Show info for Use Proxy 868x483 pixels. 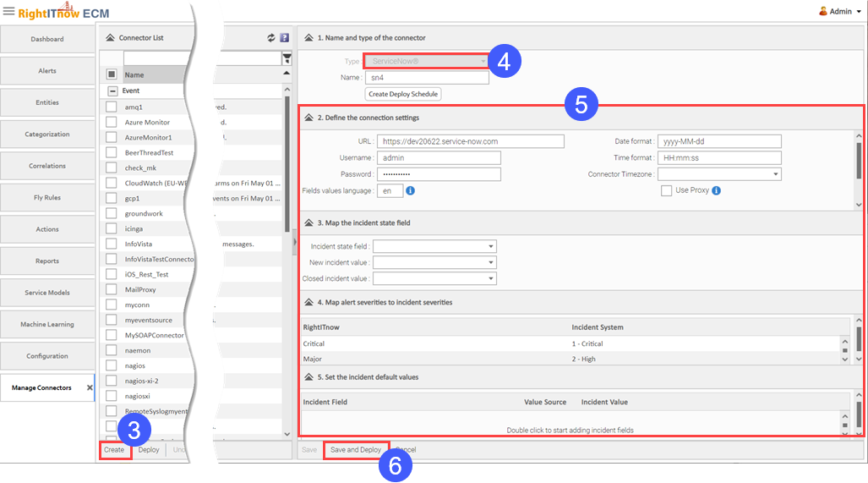[717, 190]
